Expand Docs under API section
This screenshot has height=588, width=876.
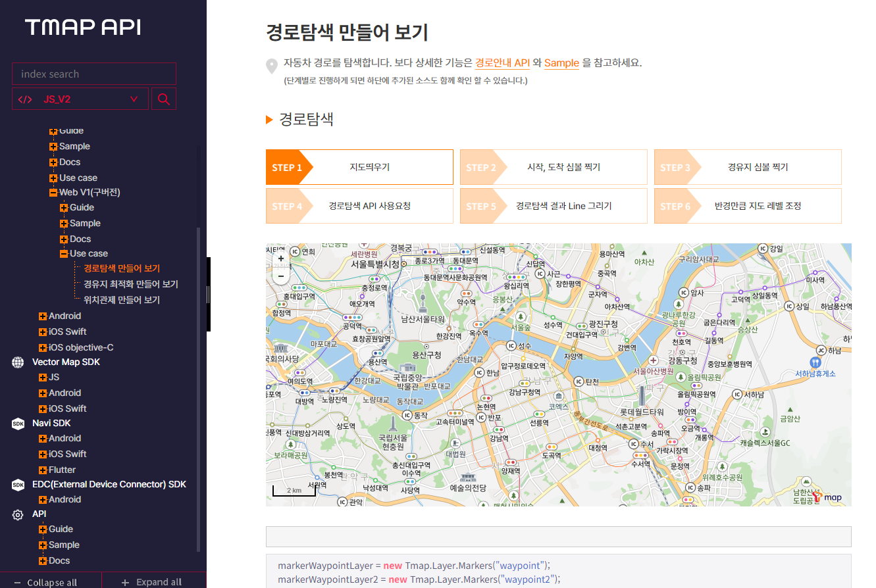click(43, 561)
